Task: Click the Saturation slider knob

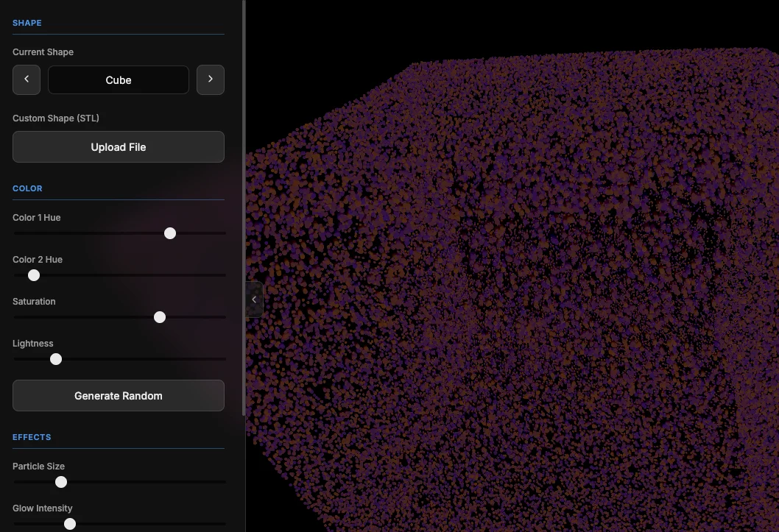Action: (160, 317)
